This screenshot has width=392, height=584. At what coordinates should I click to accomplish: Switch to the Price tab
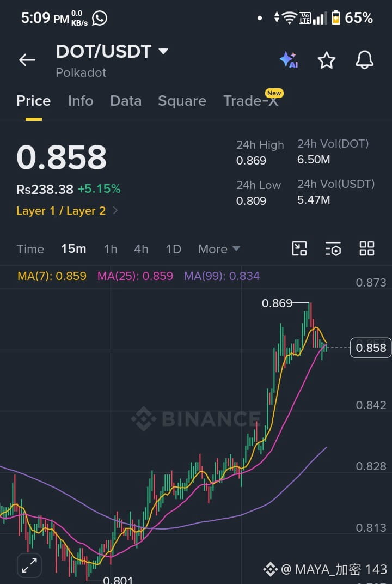point(34,101)
